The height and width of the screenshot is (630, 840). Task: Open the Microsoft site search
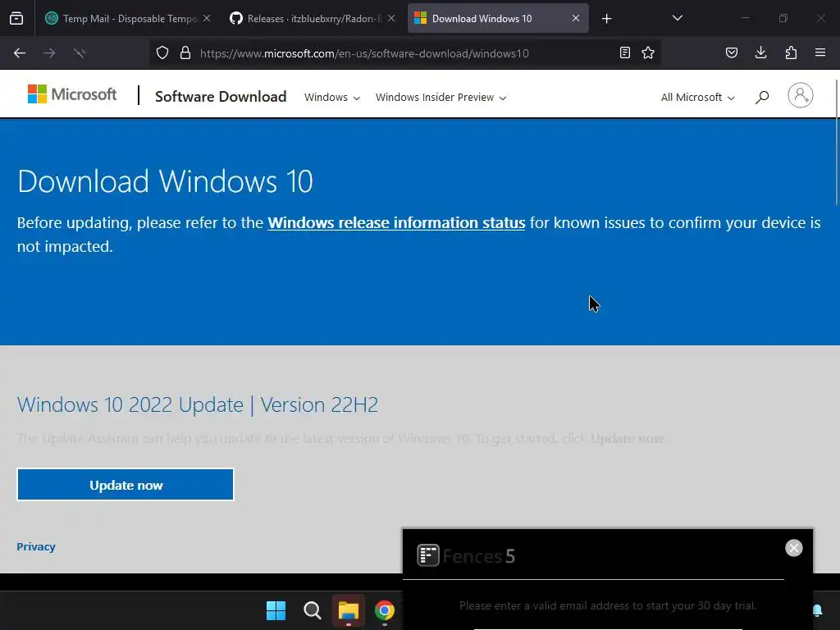click(762, 97)
